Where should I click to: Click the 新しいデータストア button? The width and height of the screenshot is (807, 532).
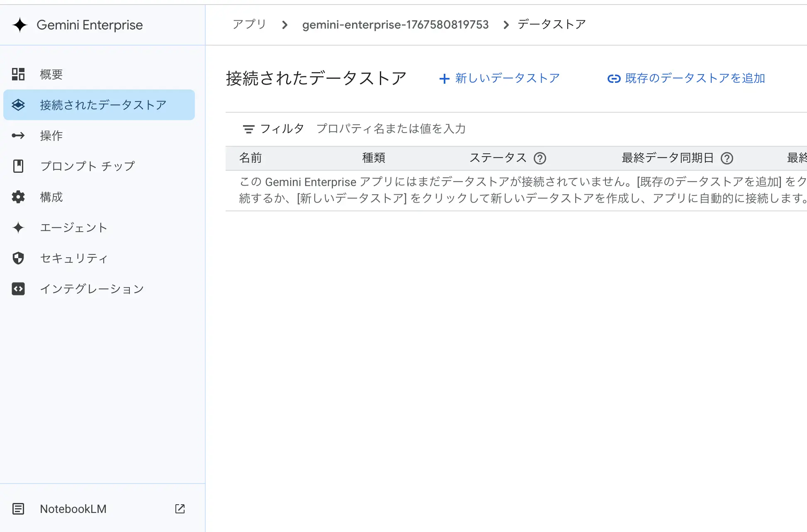[500, 78]
